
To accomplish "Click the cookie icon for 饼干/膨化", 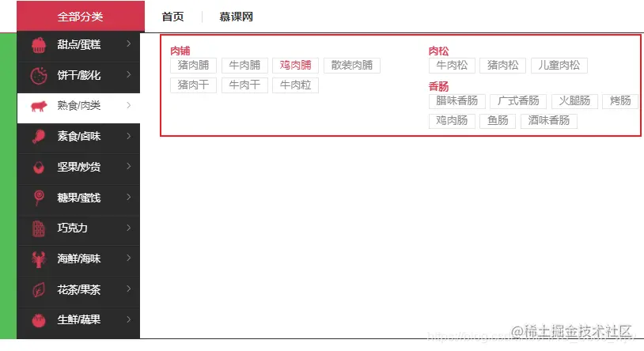I will 39,76.
